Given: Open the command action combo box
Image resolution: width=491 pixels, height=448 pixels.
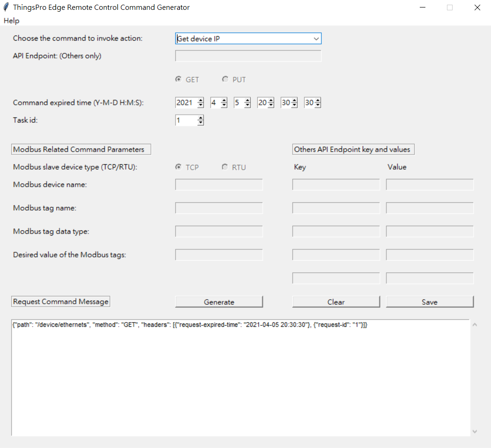Looking at the screenshot, I should coord(248,38).
